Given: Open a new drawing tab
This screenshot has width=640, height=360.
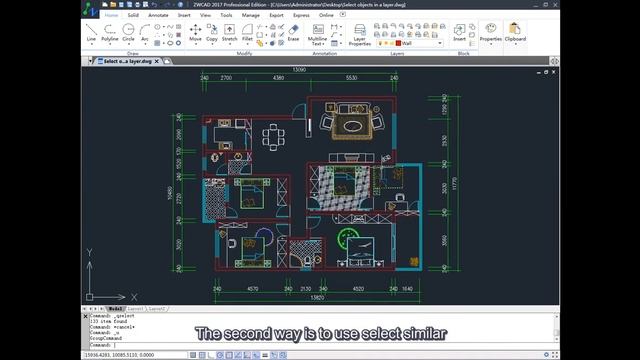Looking at the screenshot, I should pyautogui.click(x=167, y=61).
